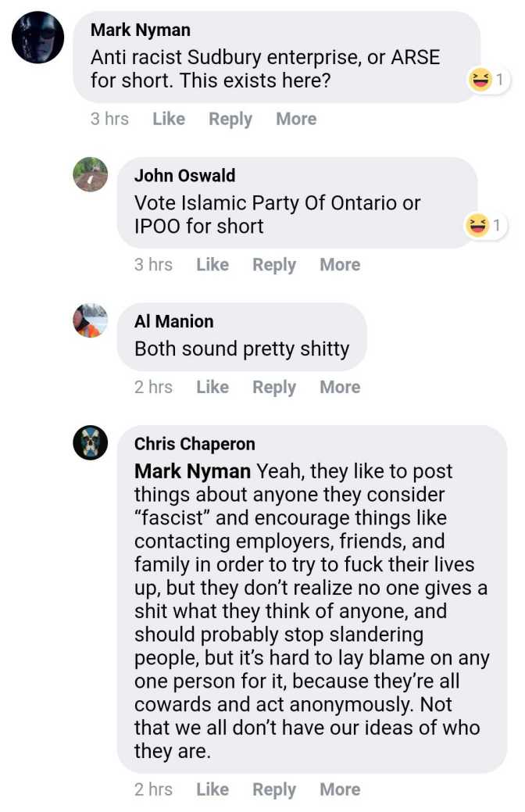Screen dimensions: 525x812
Task: Like Mark Nyman's comment
Action: pos(169,119)
